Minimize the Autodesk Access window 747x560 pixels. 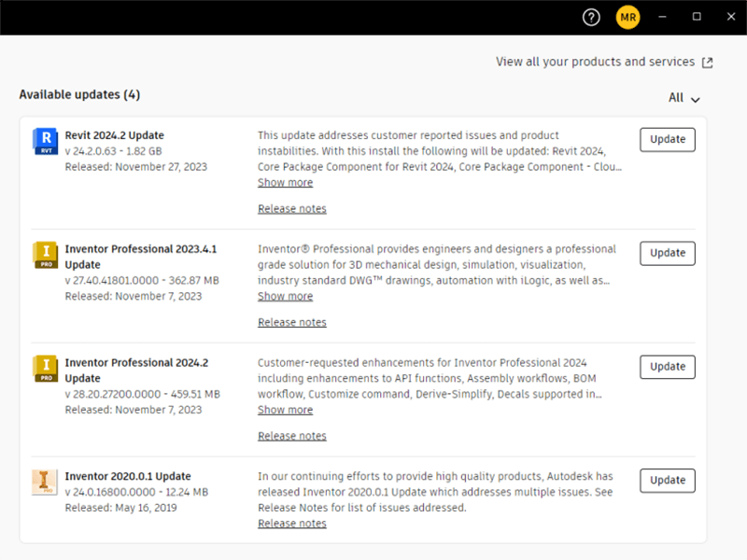click(662, 17)
